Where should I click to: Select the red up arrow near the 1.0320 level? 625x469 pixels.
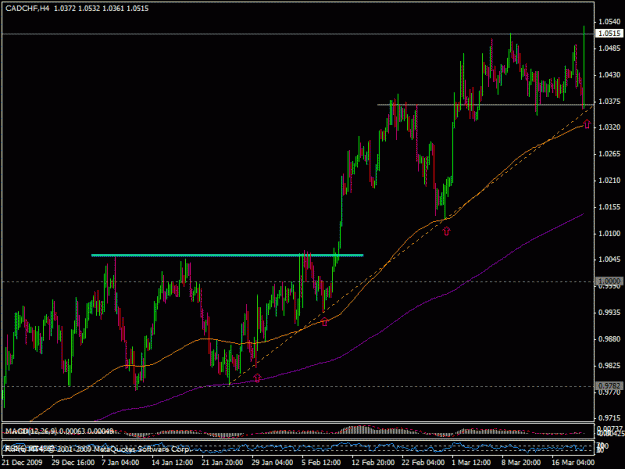pyautogui.click(x=587, y=124)
